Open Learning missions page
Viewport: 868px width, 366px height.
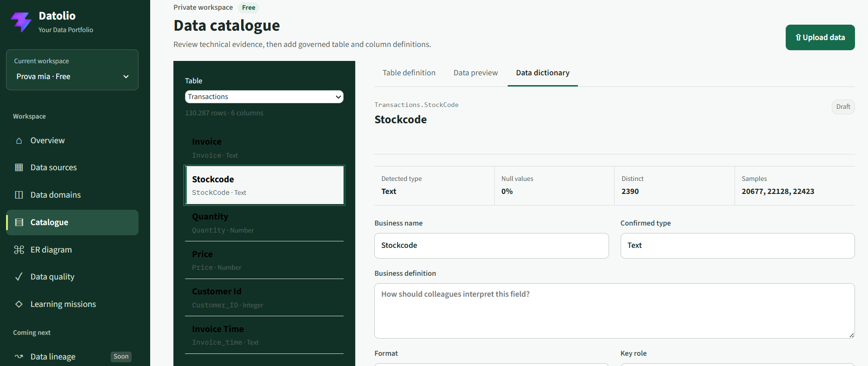72,304
